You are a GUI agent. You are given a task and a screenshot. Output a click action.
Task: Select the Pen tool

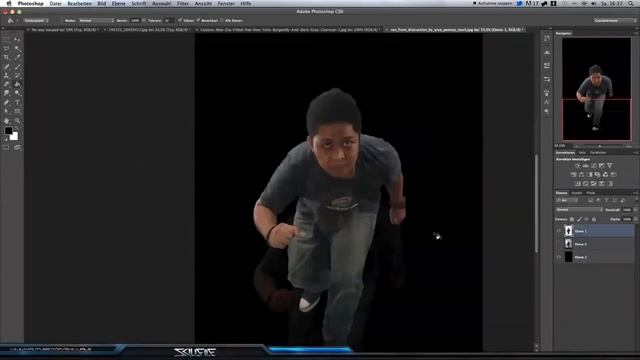click(x=7, y=102)
